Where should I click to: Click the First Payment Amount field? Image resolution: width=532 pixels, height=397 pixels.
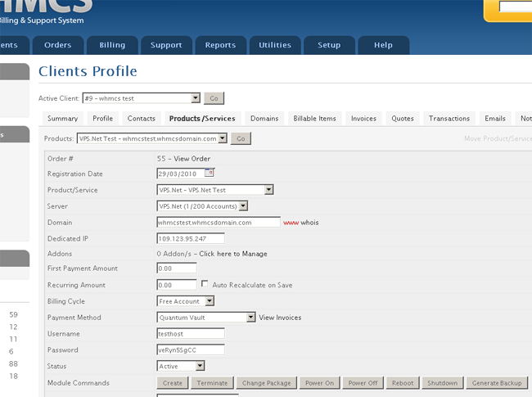[x=177, y=268]
